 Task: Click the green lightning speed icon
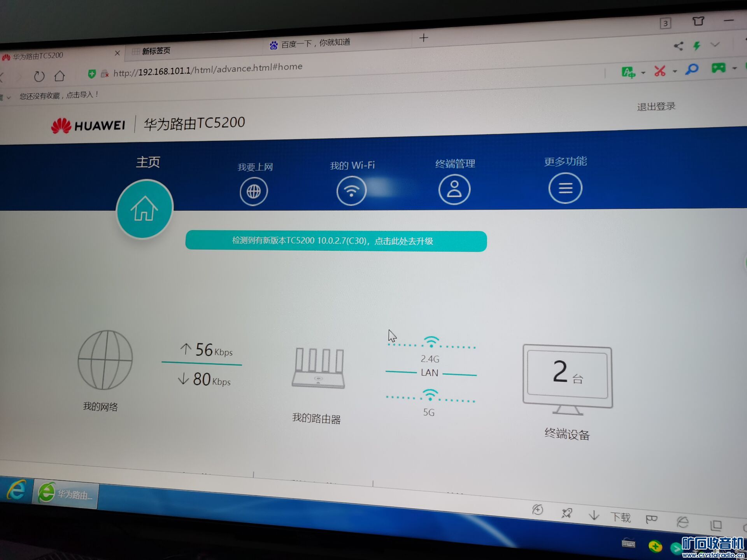(697, 46)
